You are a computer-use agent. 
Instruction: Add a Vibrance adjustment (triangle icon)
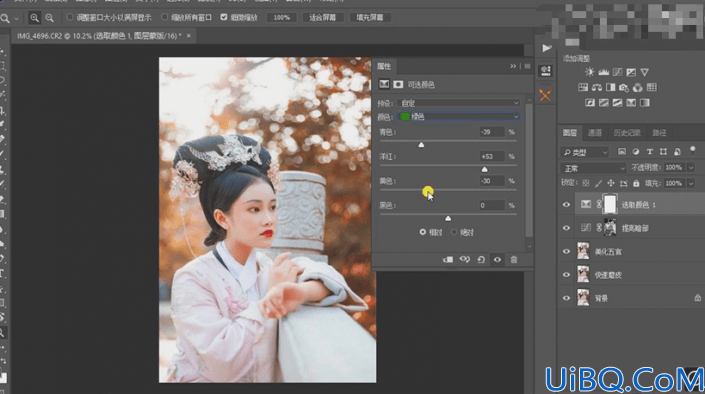[644, 72]
